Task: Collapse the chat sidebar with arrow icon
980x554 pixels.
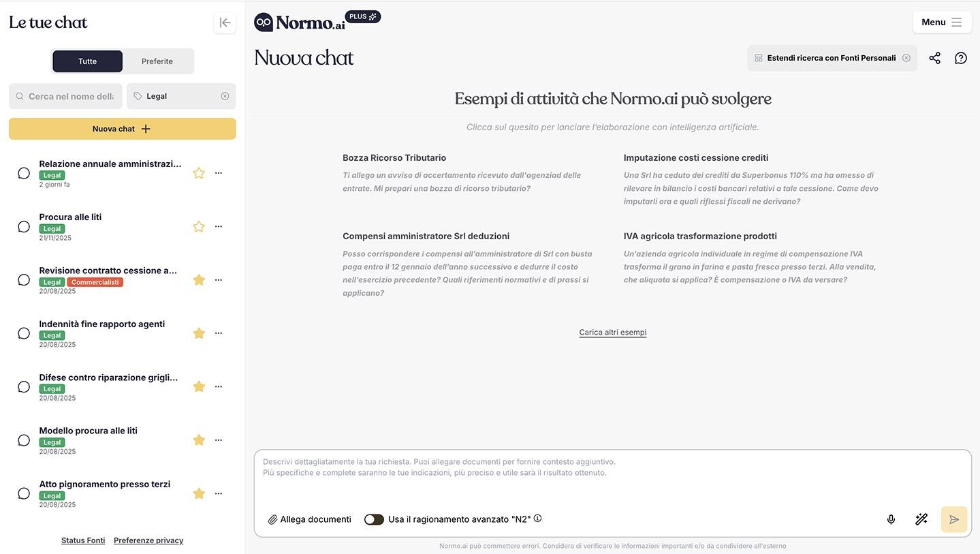Action: 225,22
